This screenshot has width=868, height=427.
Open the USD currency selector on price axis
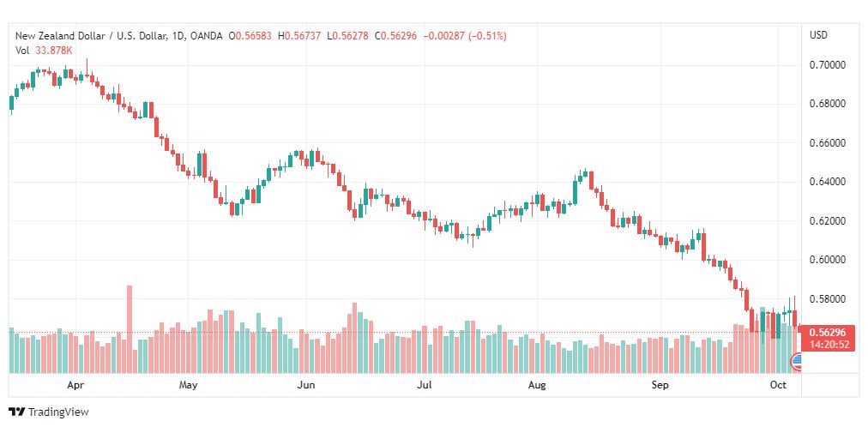click(x=819, y=35)
